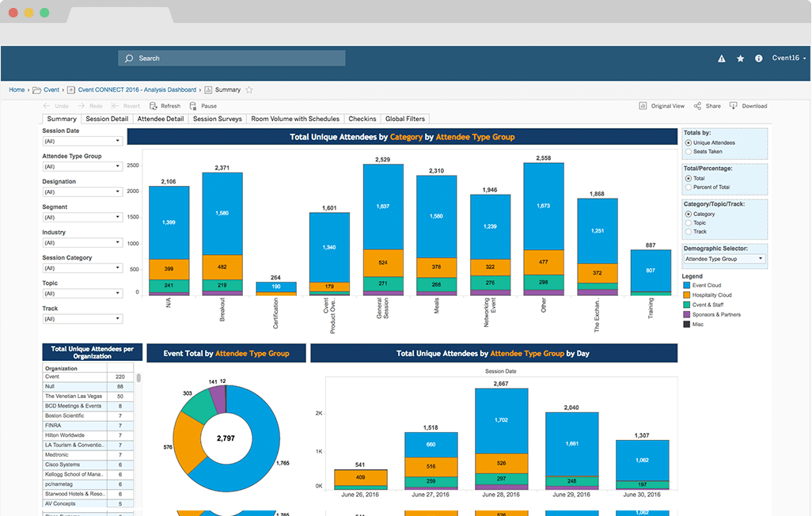This screenshot has width=812, height=516.
Task: Open the Session Date filter dropdown
Action: (x=82, y=142)
